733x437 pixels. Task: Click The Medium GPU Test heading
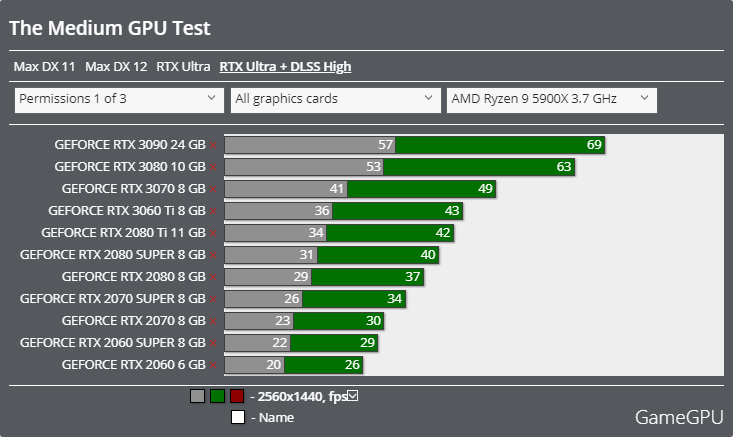pyautogui.click(x=110, y=28)
